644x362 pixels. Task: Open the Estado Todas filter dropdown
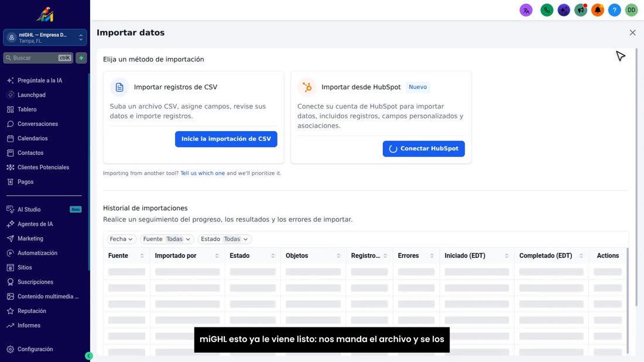(x=224, y=239)
